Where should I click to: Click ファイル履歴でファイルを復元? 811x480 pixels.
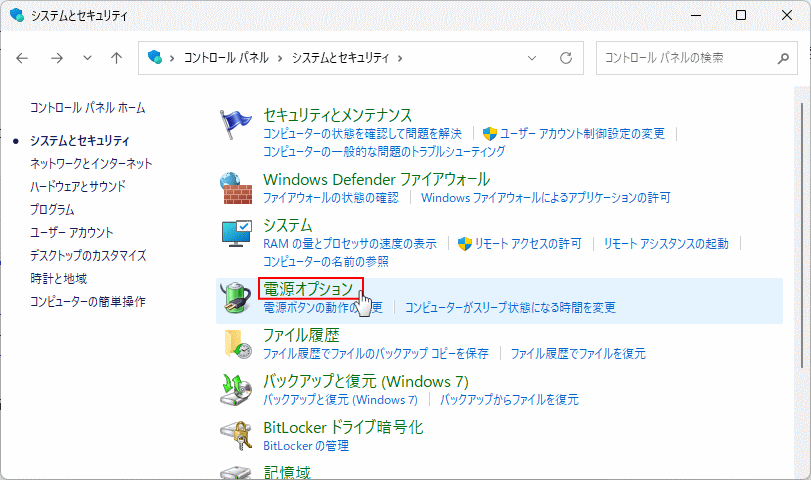pos(578,354)
